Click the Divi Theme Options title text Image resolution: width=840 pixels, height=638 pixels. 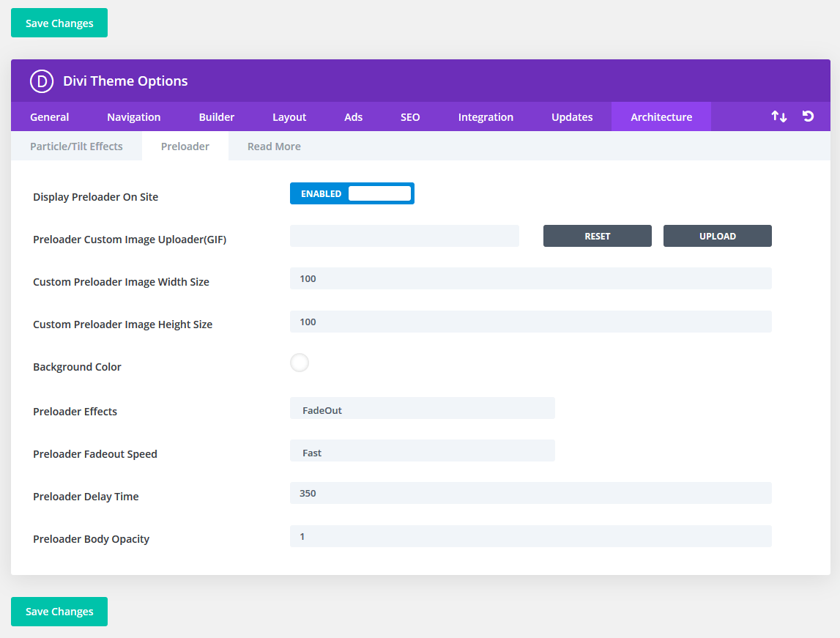click(x=125, y=81)
